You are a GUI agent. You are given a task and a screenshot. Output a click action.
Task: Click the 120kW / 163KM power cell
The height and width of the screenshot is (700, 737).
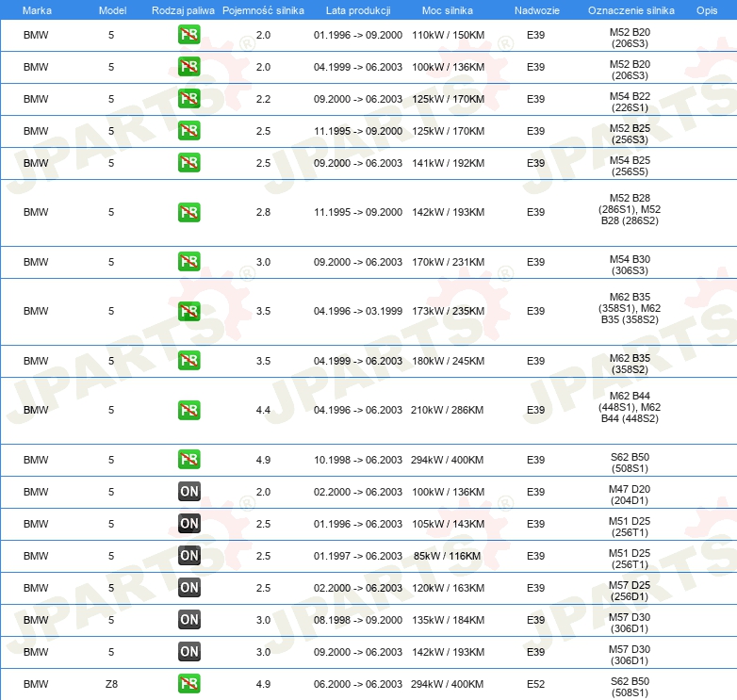[448, 588]
